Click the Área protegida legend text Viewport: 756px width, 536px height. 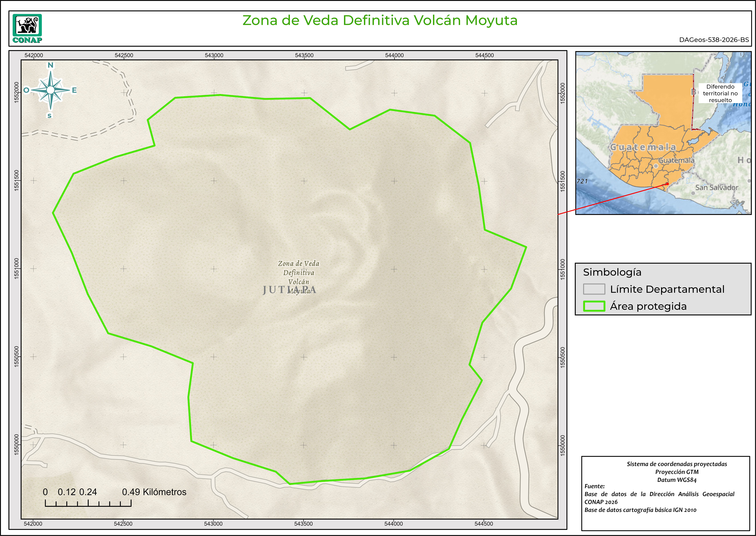[x=648, y=306]
